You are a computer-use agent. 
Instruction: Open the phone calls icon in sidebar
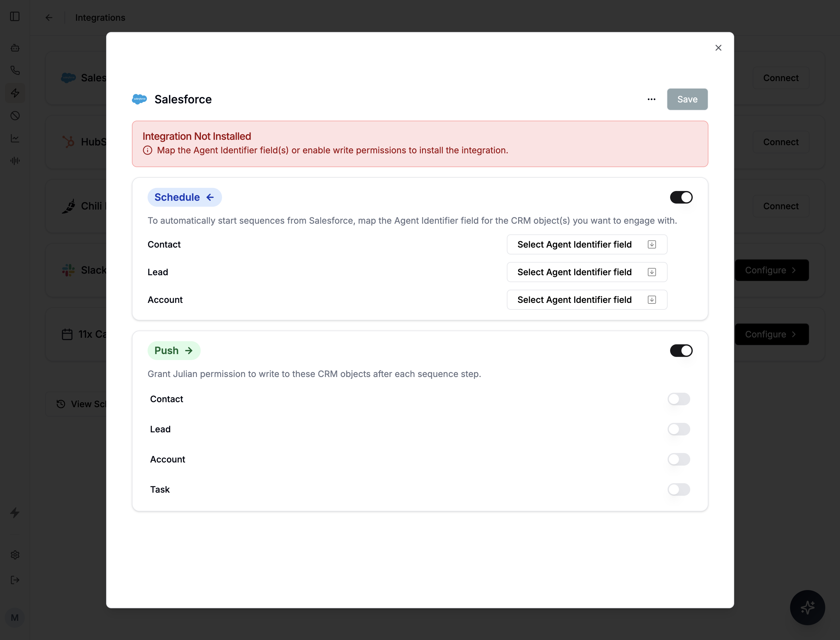point(15,70)
